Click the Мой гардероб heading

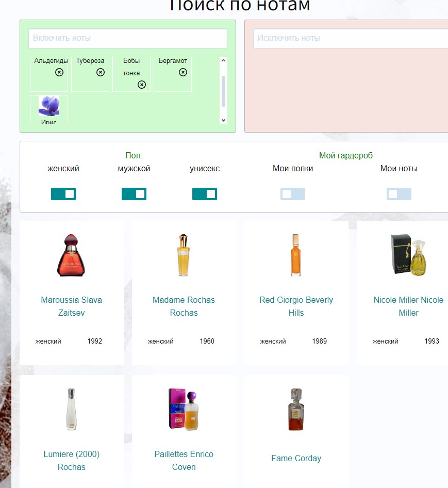tap(345, 155)
